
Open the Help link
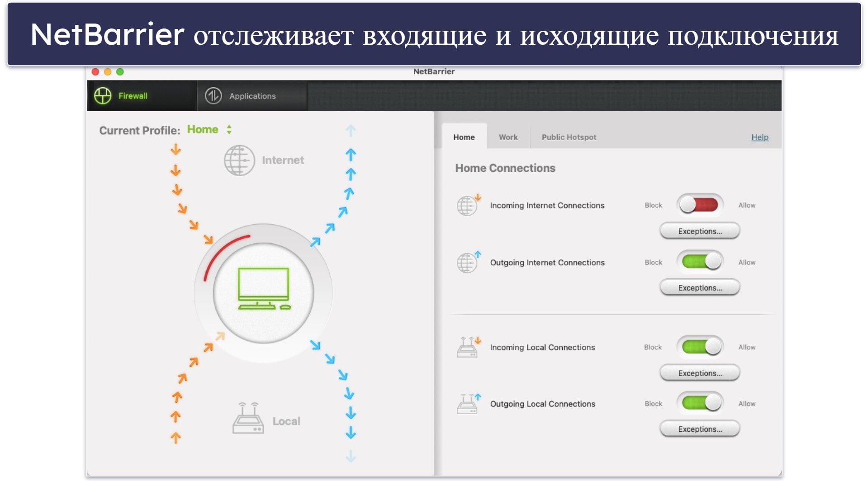760,137
